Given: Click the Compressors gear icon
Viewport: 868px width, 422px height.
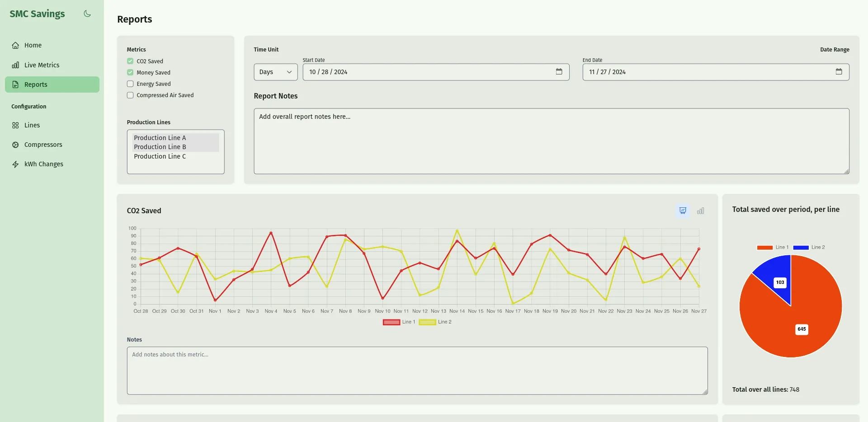Looking at the screenshot, I should 15,145.
